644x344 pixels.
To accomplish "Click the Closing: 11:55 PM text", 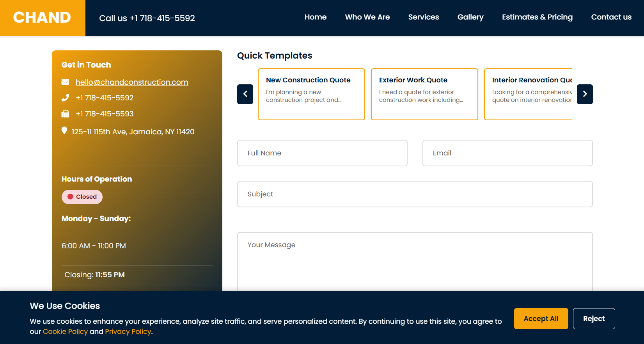I will tap(94, 274).
